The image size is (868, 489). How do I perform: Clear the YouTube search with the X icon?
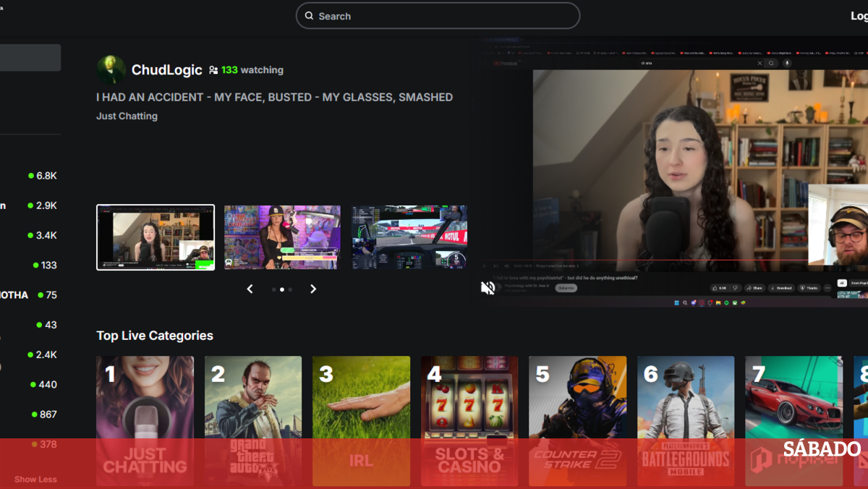759,63
